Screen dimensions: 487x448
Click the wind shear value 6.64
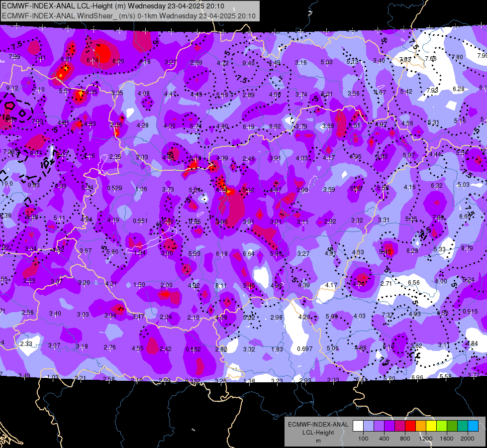248,254
